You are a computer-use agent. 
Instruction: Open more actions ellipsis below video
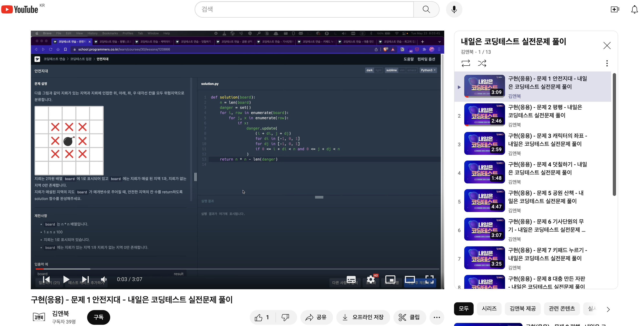point(437,317)
